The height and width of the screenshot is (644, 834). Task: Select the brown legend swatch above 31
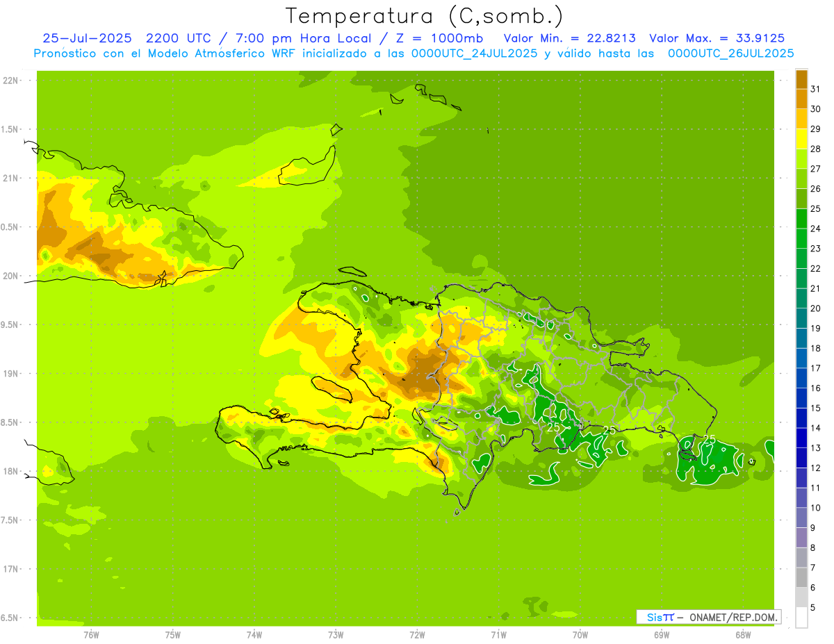pyautogui.click(x=801, y=79)
